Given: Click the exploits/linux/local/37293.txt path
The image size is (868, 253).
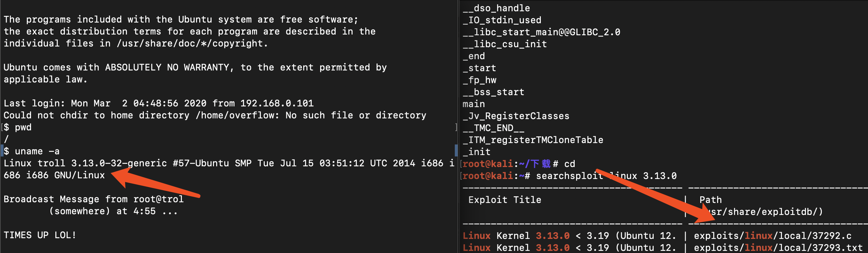Looking at the screenshot, I should pyautogui.click(x=778, y=248).
